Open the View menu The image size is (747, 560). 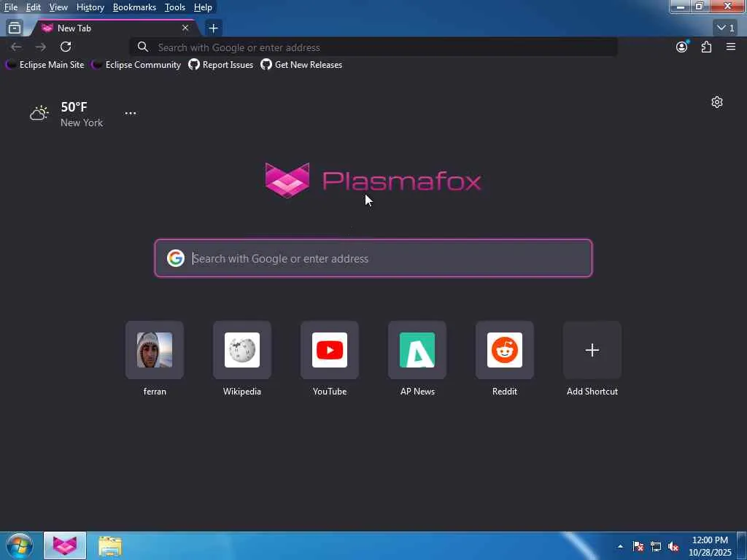[x=58, y=7]
